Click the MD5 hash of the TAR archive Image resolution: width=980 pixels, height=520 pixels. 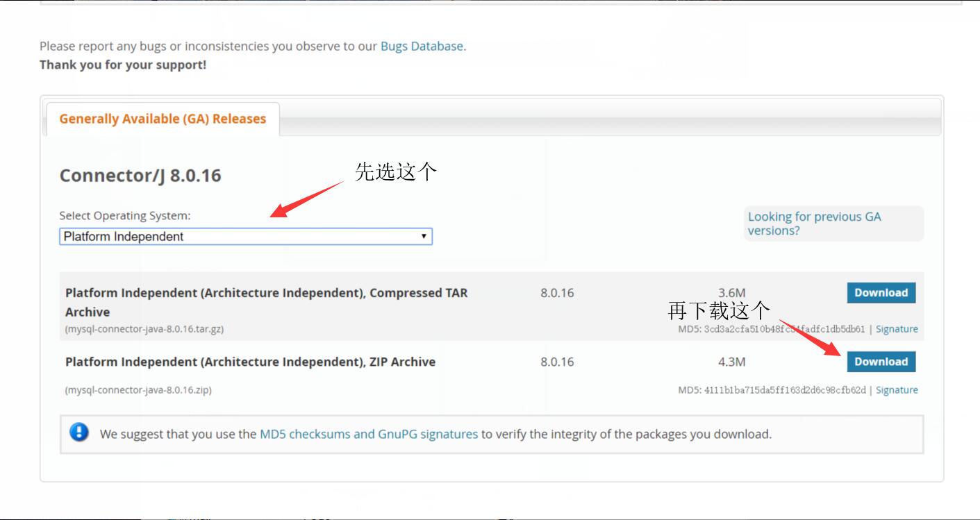coord(771,328)
